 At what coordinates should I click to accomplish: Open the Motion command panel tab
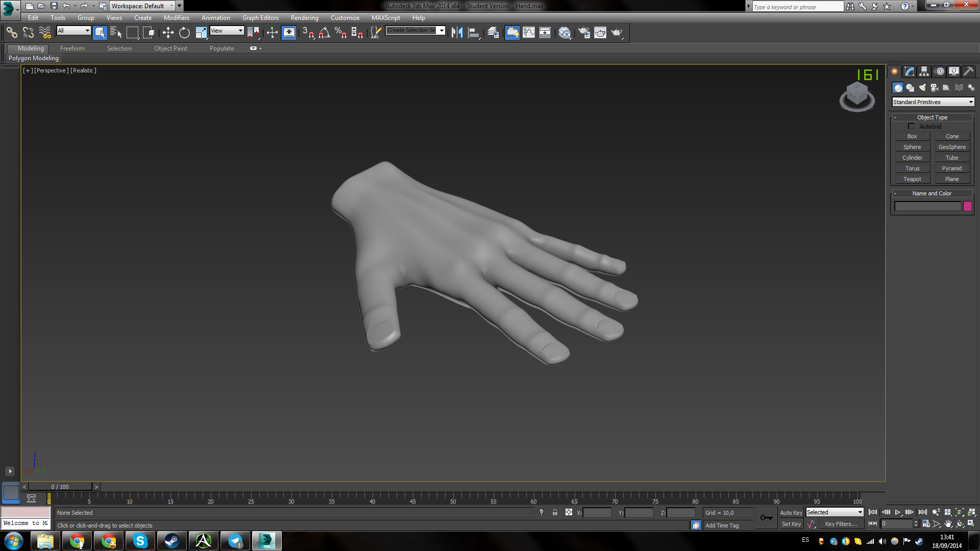click(x=940, y=71)
